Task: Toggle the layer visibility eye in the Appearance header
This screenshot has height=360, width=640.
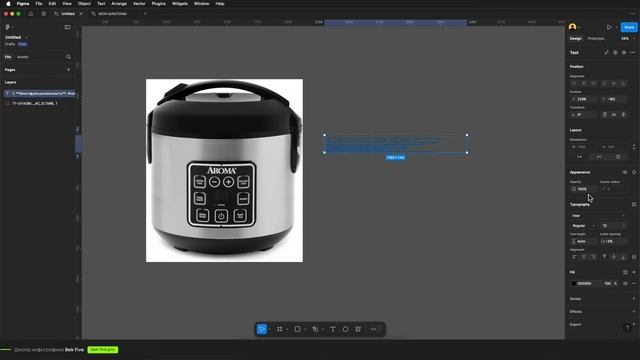Action: 625,172
